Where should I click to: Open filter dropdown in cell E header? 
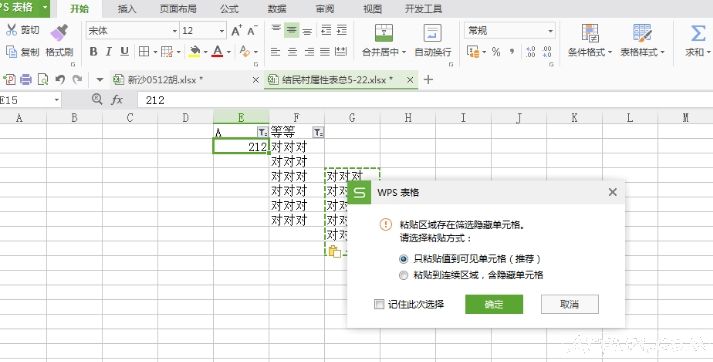262,132
